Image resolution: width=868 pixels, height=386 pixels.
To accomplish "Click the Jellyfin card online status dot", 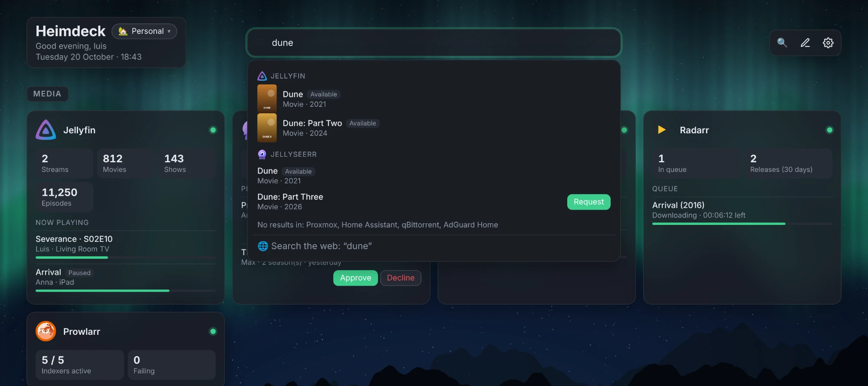I will 213,130.
